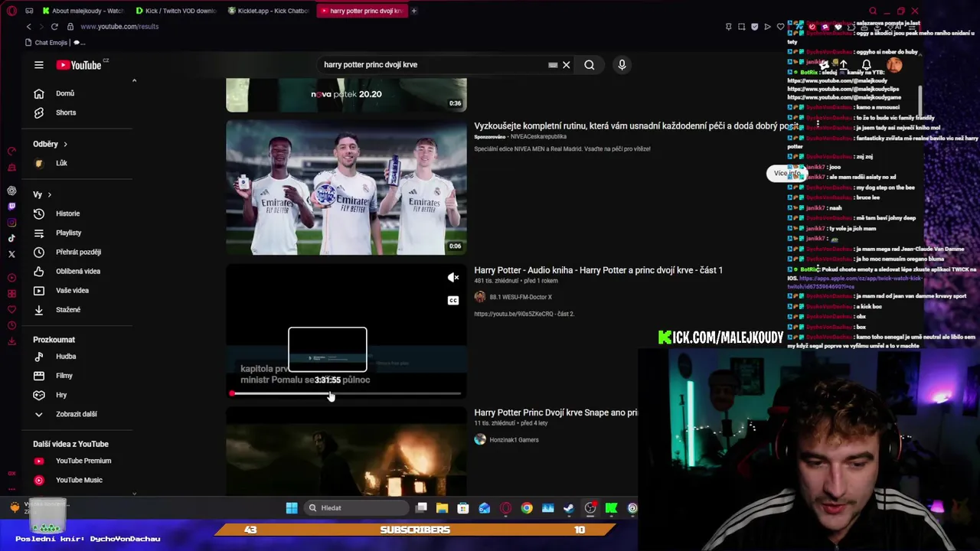Expand the Odběry subscriptions section

tap(50, 144)
